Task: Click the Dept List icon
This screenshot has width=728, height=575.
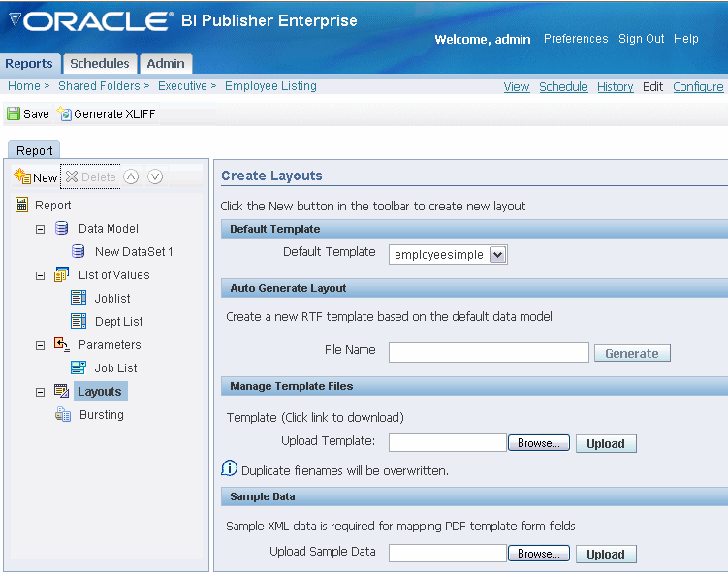Action: [x=79, y=321]
